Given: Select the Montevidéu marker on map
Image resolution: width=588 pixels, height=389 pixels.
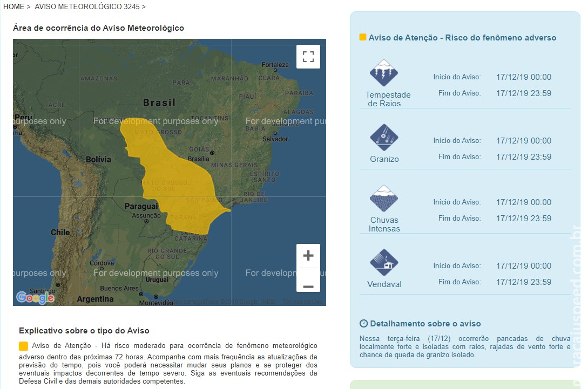Looking at the screenshot, I should 157,296.
